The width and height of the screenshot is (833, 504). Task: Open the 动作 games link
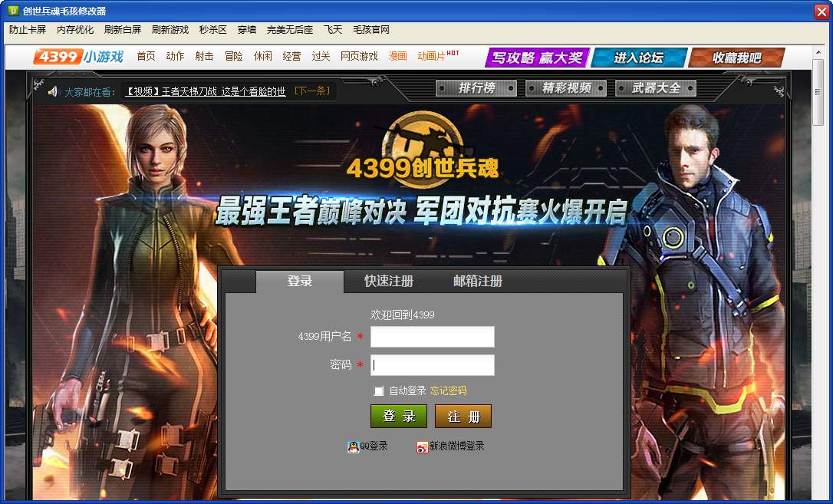click(x=175, y=56)
